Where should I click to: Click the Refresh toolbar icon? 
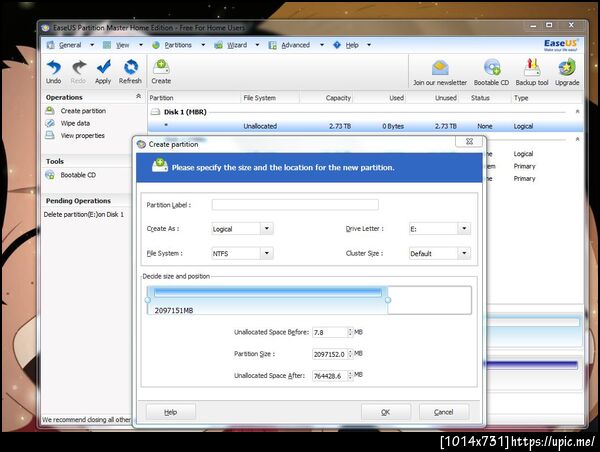[x=131, y=67]
